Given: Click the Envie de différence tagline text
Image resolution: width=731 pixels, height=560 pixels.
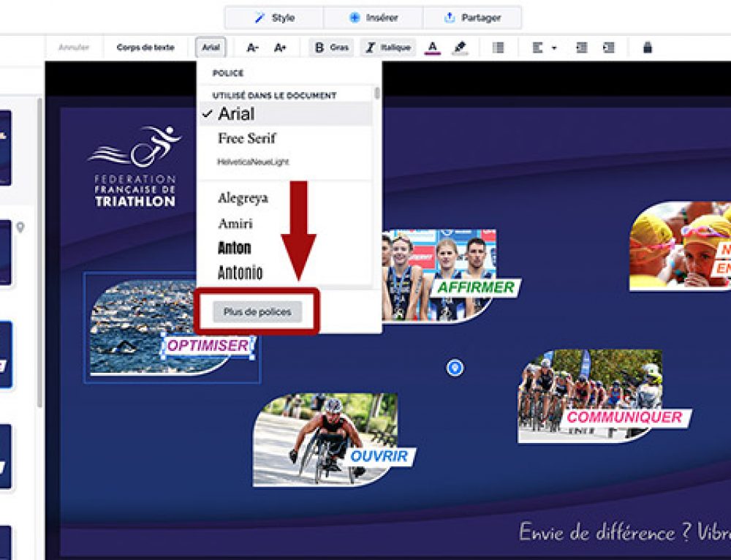Looking at the screenshot, I should 625,531.
